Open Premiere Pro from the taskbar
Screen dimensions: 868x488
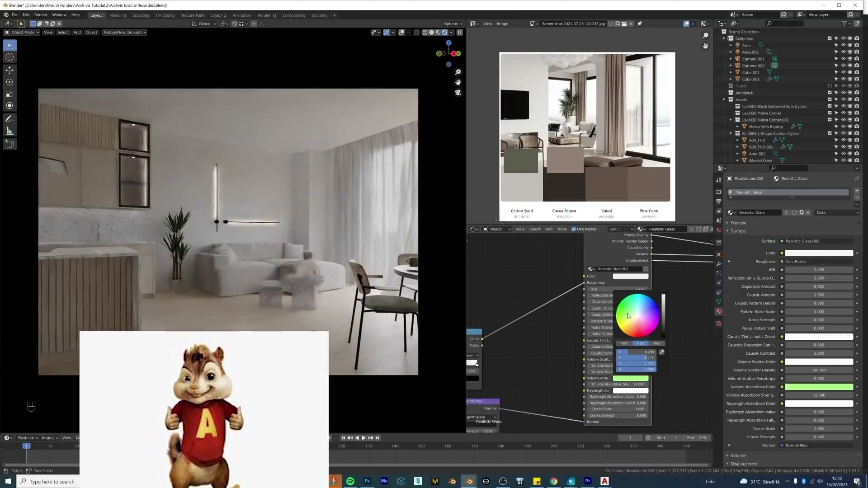(x=588, y=481)
